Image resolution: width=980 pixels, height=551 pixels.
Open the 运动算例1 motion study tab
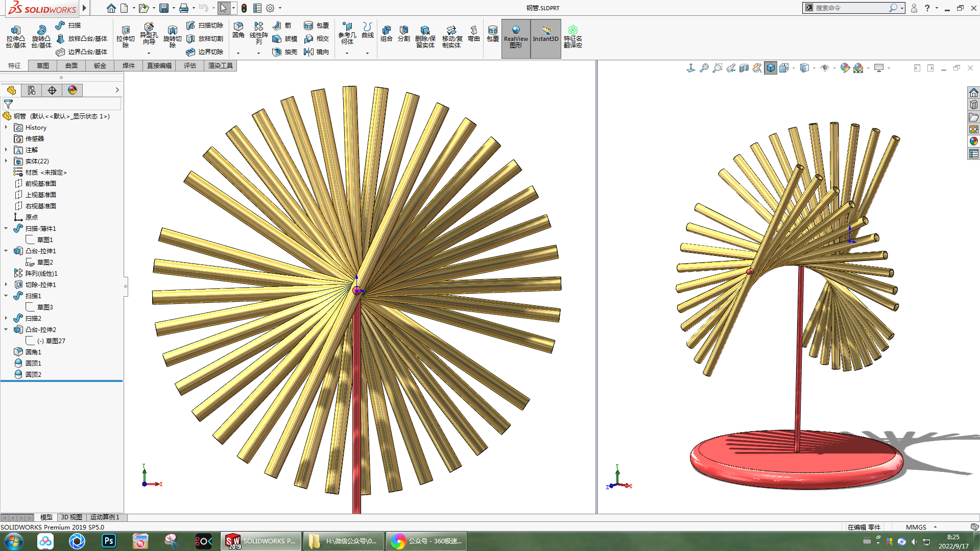tap(105, 517)
